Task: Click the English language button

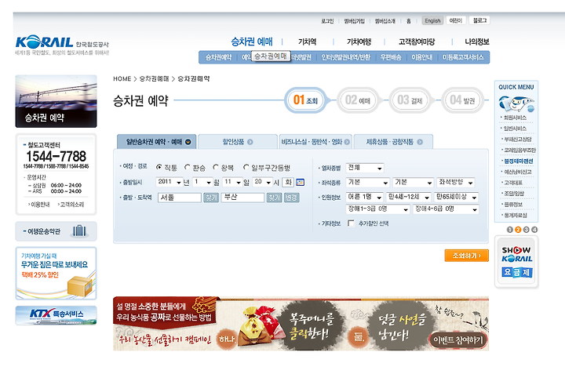Action: coord(432,20)
